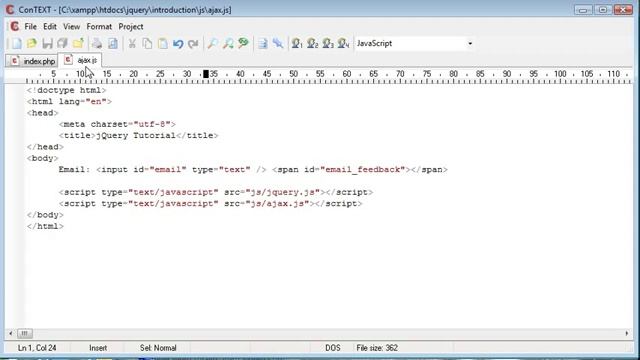Click the 'DOS' file format status entry

click(333, 348)
